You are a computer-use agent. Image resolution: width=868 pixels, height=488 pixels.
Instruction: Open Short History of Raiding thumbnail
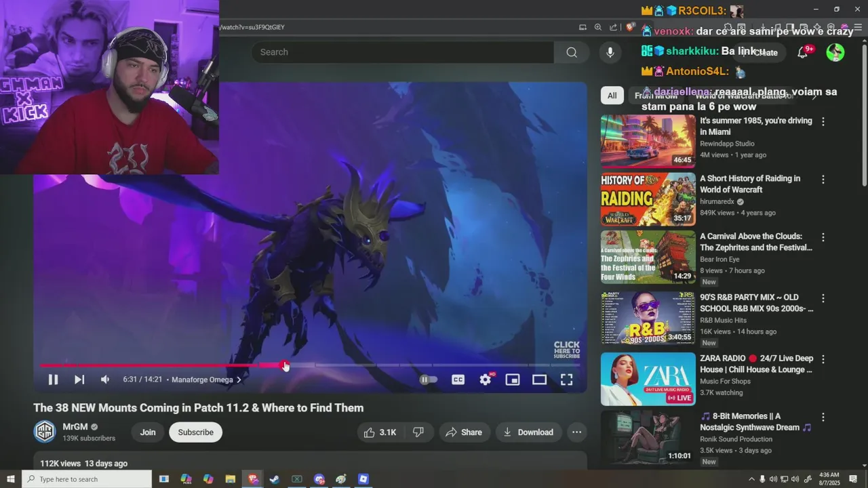(648, 199)
